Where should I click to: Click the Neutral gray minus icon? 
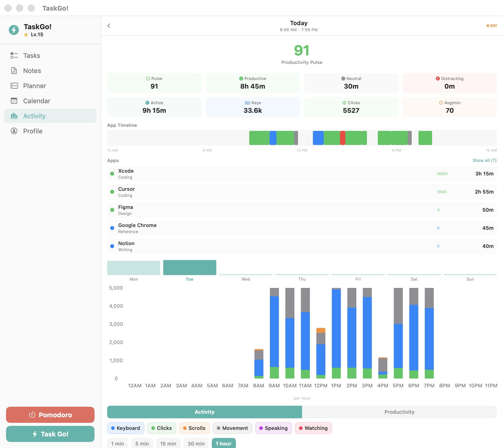(343, 79)
